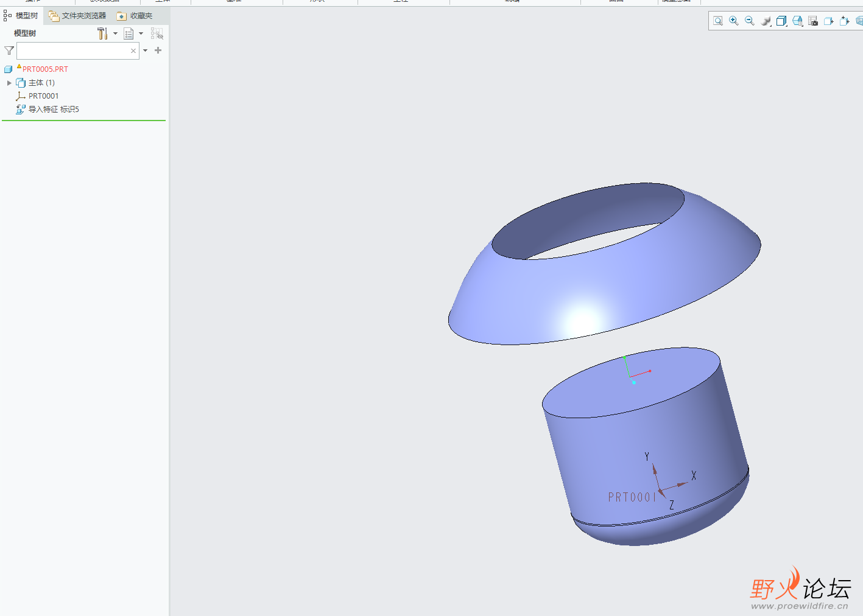Click the Zoom Out magnifier icon

click(x=750, y=21)
